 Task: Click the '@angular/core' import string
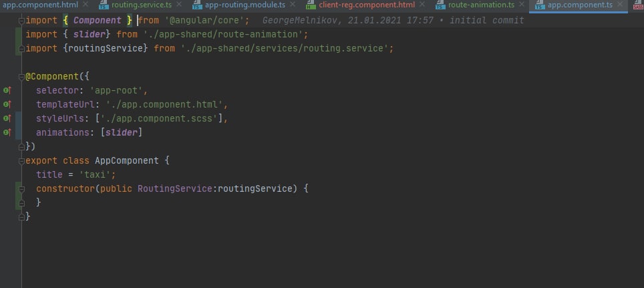204,20
